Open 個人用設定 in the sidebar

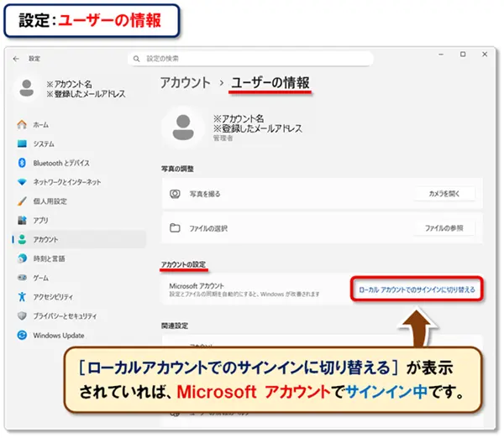(79, 201)
